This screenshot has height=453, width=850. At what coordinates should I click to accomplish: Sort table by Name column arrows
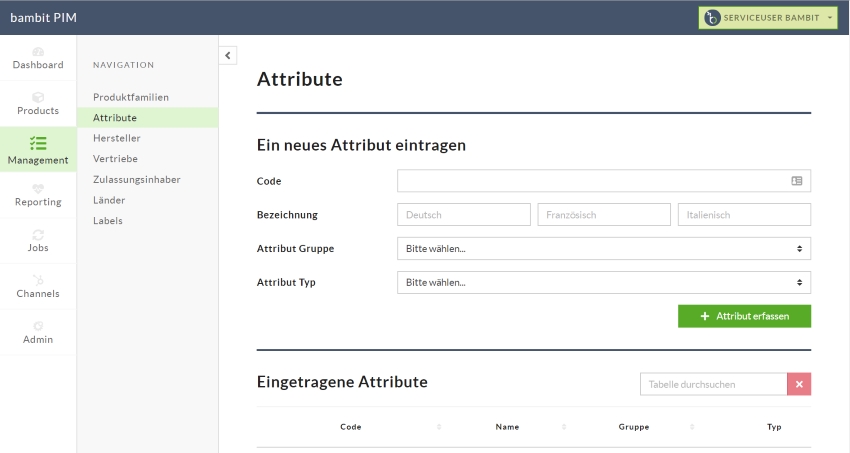564,427
